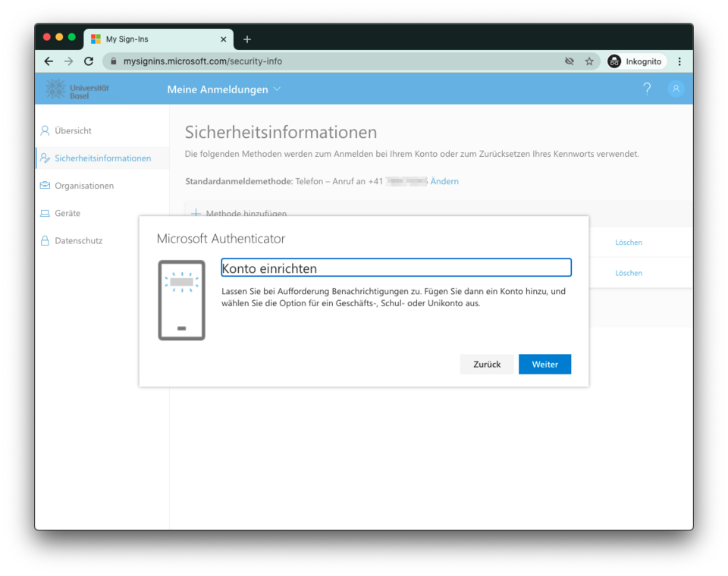Close the My Sign-Ins tab
The width and height of the screenshot is (728, 576).
pyautogui.click(x=223, y=39)
